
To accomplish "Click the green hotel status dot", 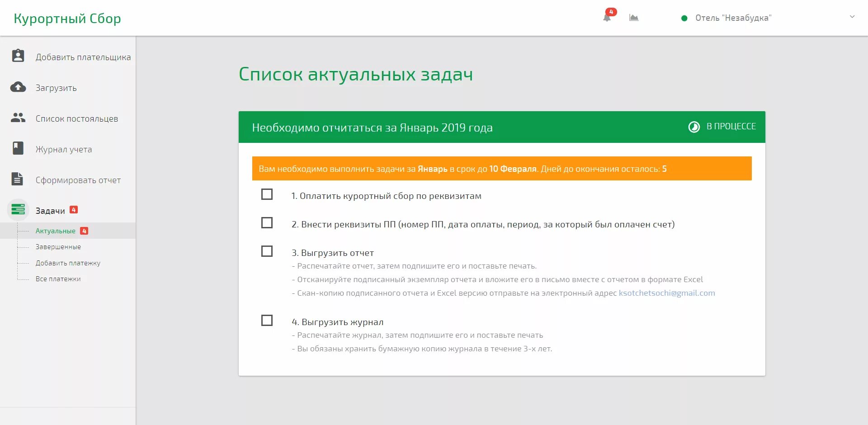I will tap(684, 18).
